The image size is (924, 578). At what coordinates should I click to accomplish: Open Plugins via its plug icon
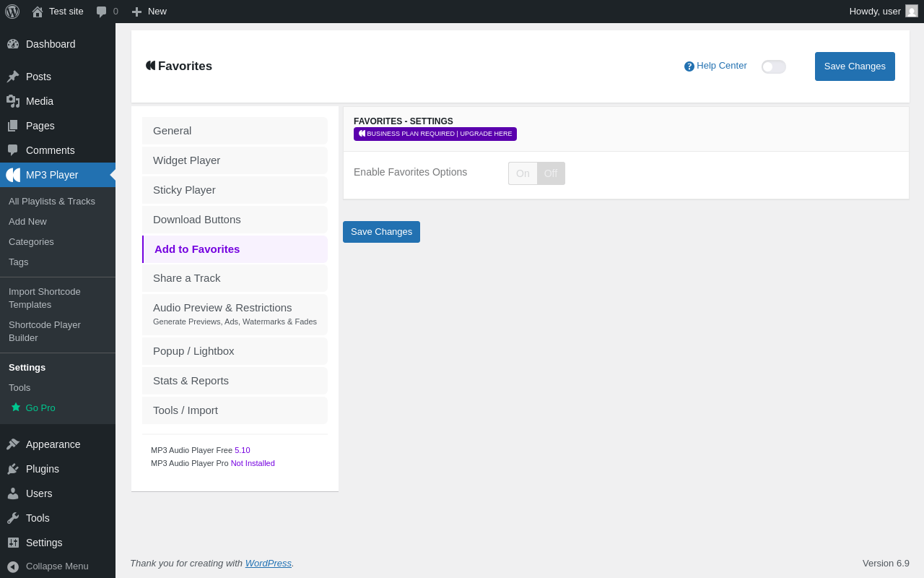coord(13,469)
